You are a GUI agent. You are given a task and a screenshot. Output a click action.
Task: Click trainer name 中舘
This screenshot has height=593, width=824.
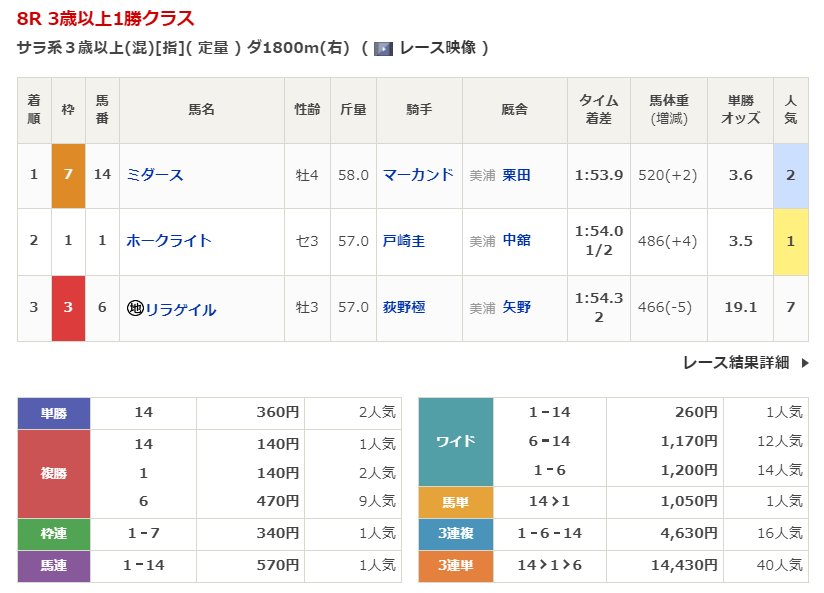coord(516,241)
